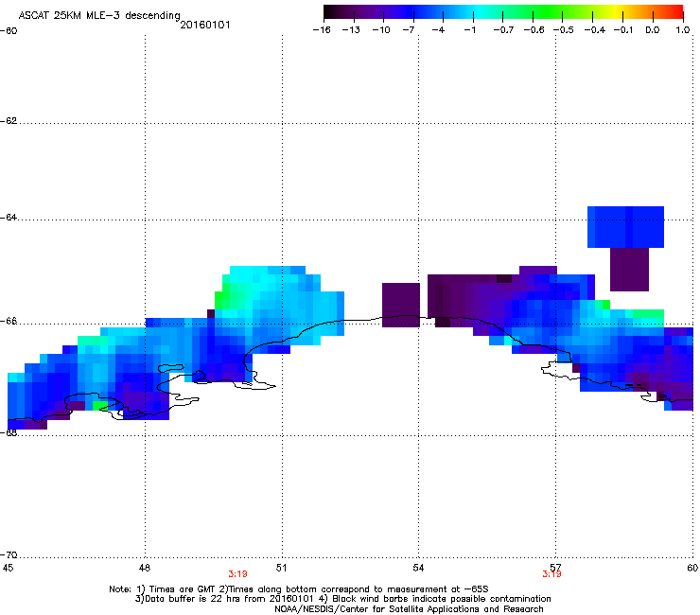The image size is (700, 615).
Task: Click the bright green pixel on the coast near 47
Action: point(100,406)
